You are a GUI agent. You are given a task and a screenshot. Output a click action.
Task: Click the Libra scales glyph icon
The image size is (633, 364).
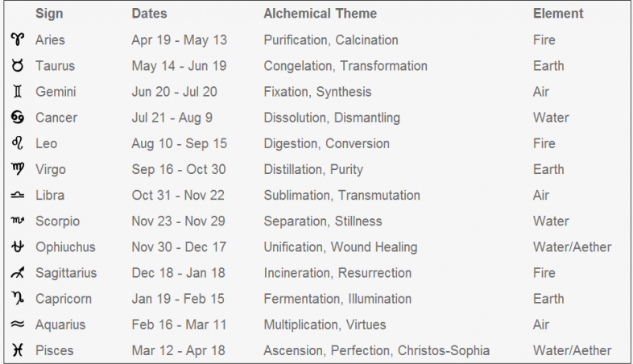coord(17,195)
